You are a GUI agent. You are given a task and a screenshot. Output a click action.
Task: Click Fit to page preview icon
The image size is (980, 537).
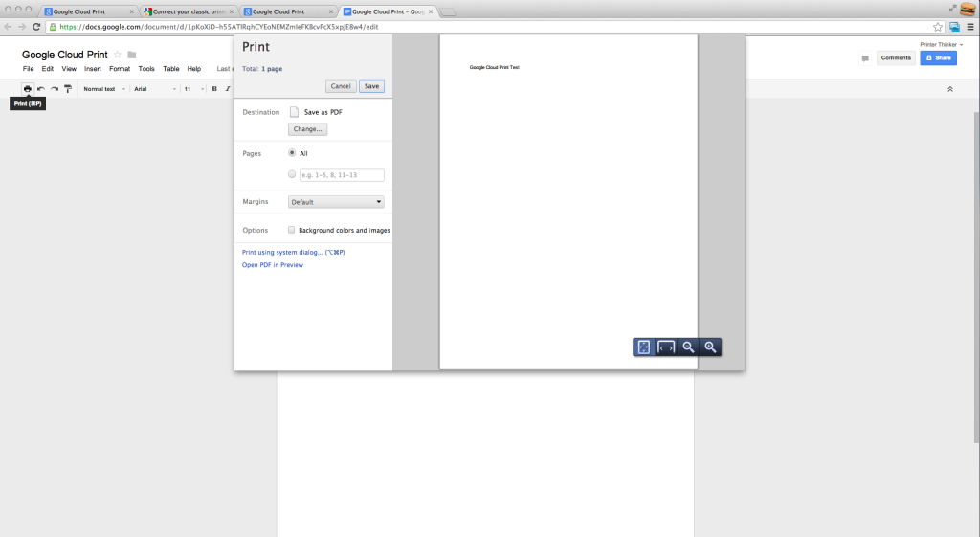tap(644, 347)
